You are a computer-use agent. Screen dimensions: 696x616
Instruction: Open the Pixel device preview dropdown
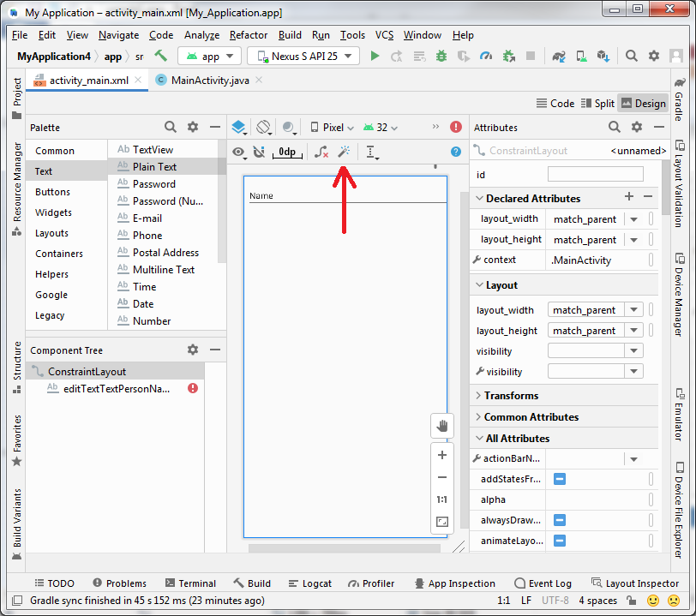point(332,128)
